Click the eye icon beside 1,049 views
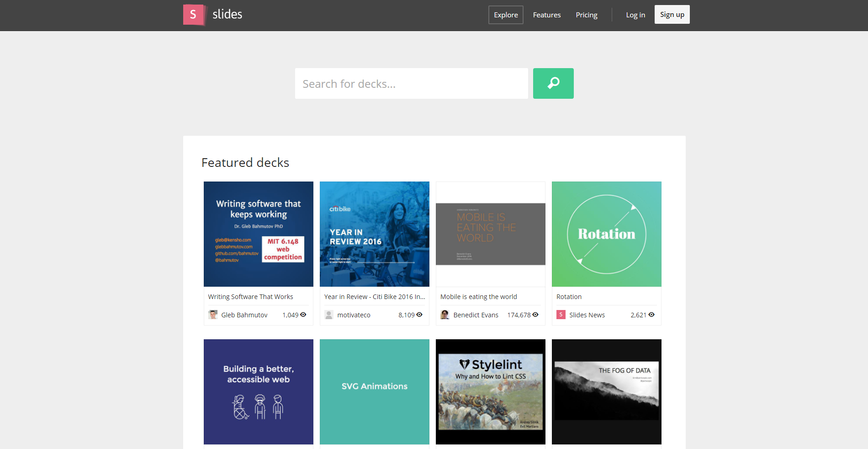Image resolution: width=868 pixels, height=449 pixels. (x=303, y=315)
